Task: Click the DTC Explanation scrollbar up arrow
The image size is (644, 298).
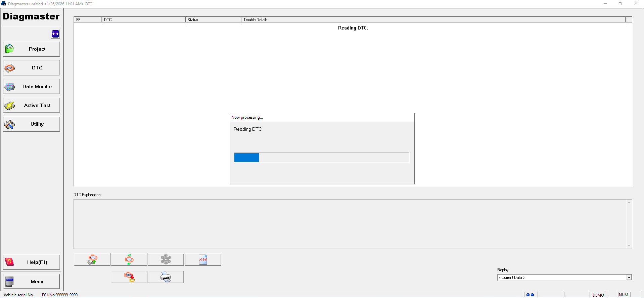Action: (629, 202)
